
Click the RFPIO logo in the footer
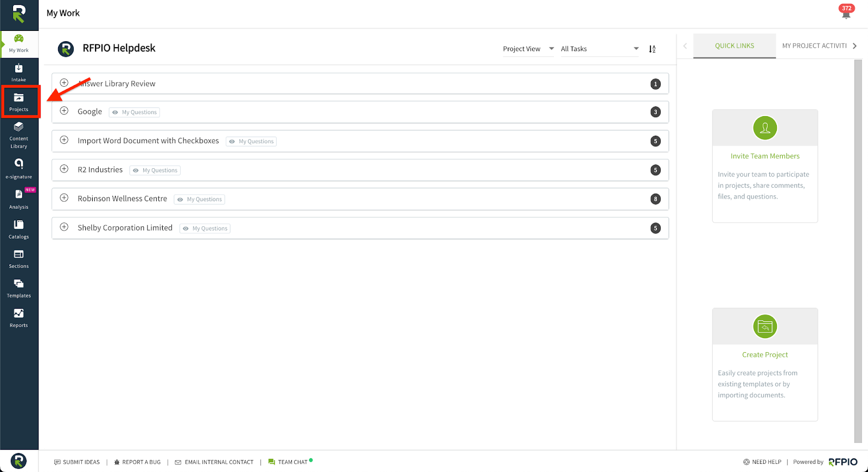(x=843, y=462)
